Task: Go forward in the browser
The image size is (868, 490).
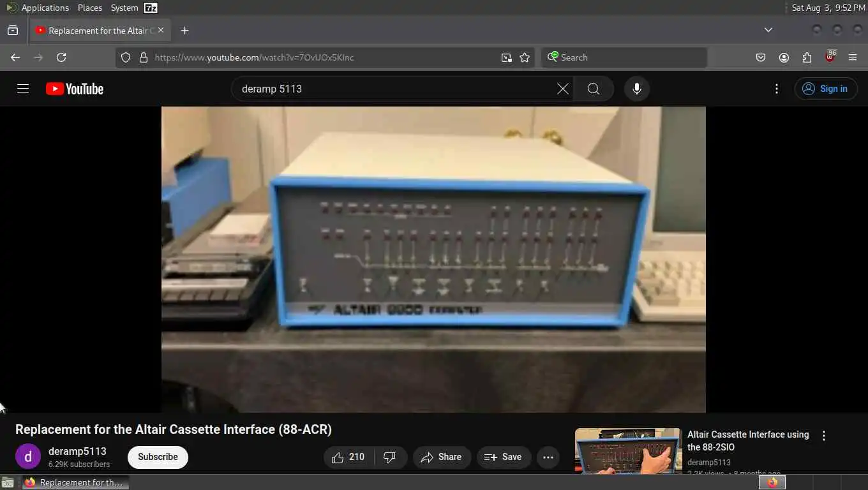Action: tap(38, 57)
